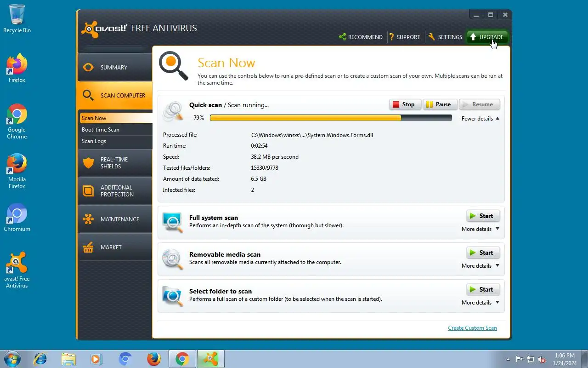Click the processed file path System.Windows.Forms.dll
588x368 pixels.
312,135
